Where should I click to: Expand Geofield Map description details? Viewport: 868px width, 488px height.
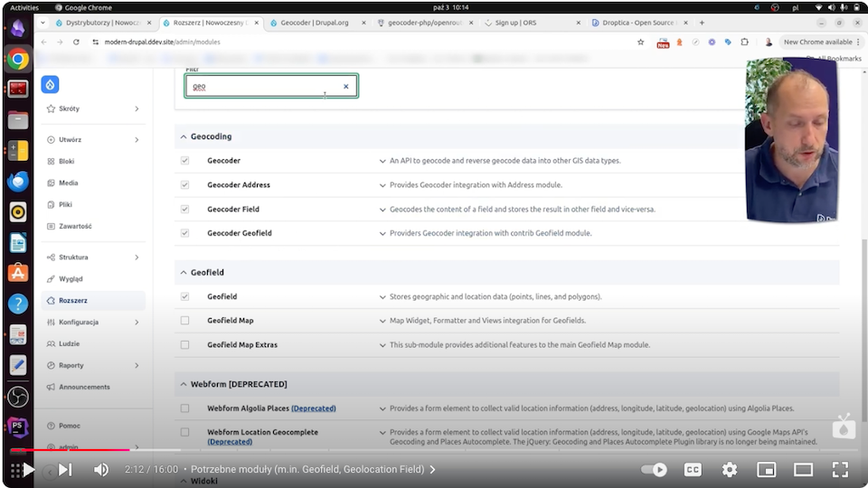(382, 321)
